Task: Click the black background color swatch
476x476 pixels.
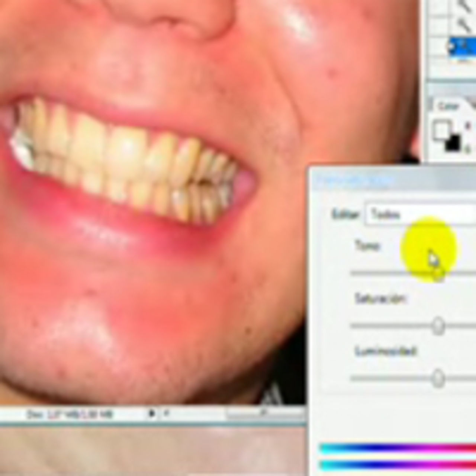Action: point(453,144)
